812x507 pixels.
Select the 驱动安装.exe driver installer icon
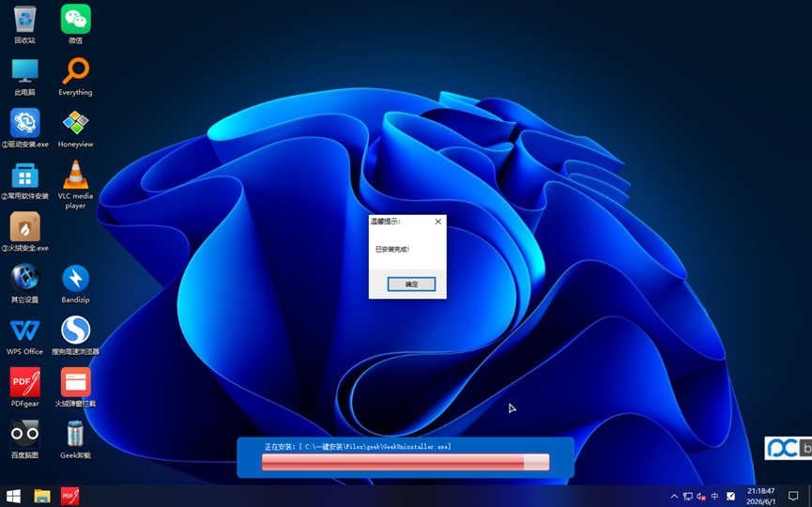point(24,129)
